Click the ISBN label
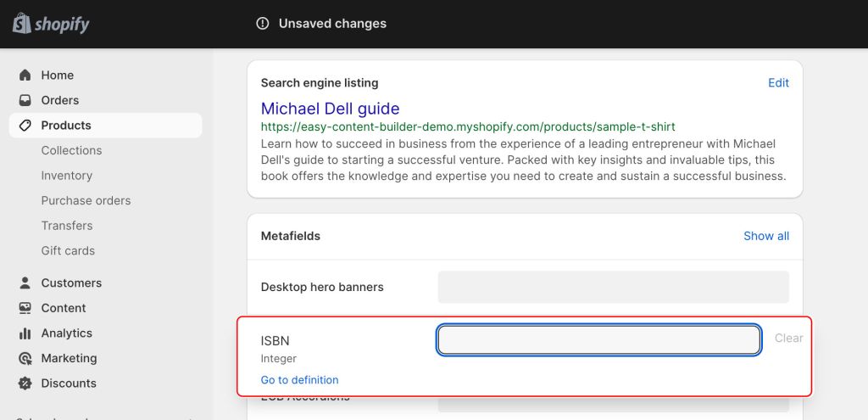868x420 pixels. tap(275, 341)
